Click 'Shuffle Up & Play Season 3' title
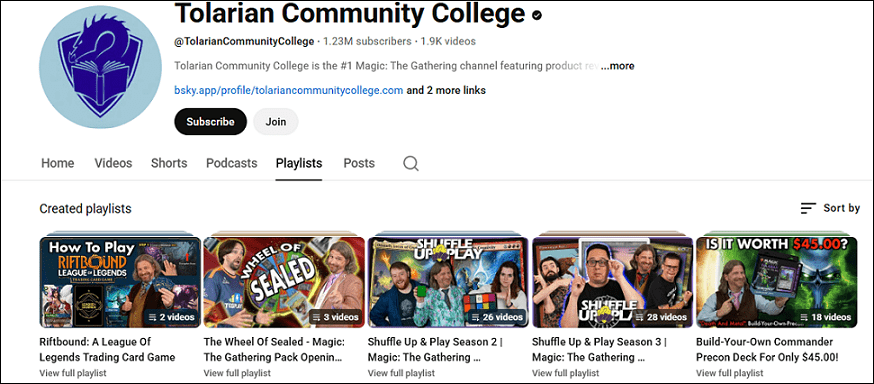 click(600, 349)
